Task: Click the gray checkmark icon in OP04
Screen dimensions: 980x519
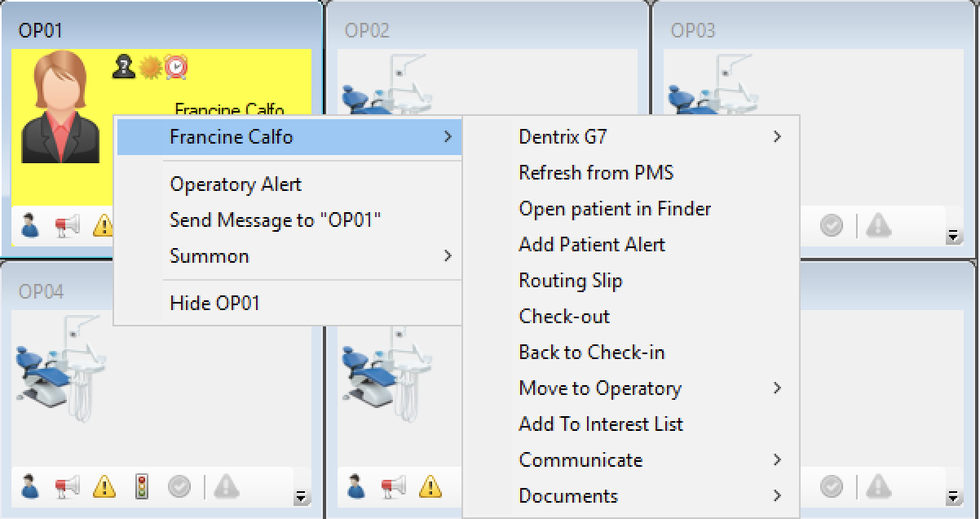Action: [x=179, y=486]
